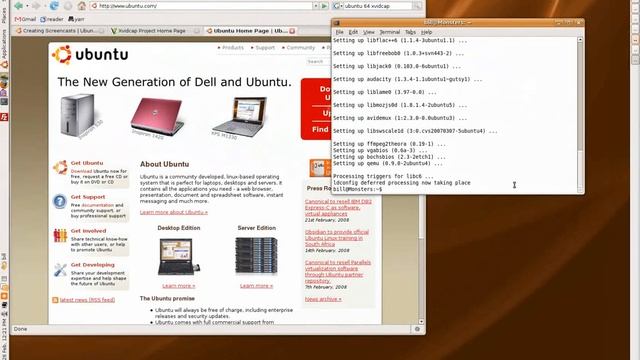Screen dimensions: 640x360
Task: Open the News archive link
Action: coord(323,299)
